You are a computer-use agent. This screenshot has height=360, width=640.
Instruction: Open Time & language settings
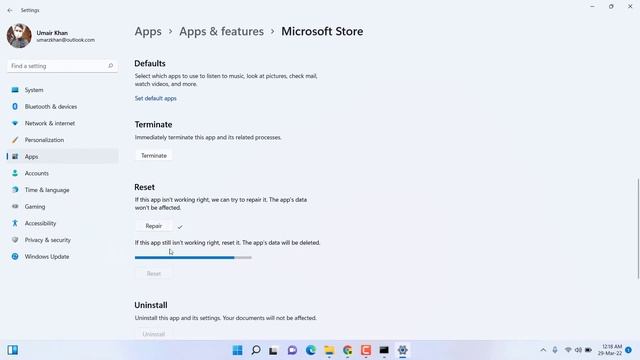62,190
